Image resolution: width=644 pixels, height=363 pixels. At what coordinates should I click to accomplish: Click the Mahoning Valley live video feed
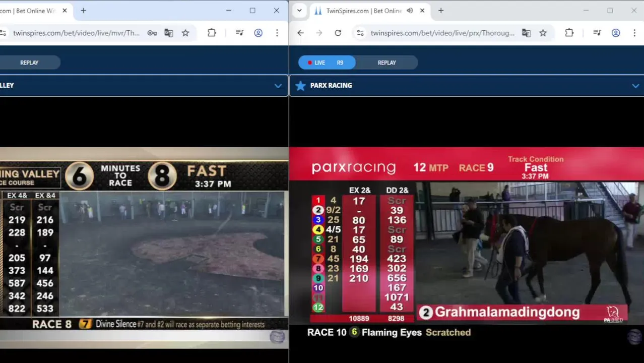[x=144, y=247]
